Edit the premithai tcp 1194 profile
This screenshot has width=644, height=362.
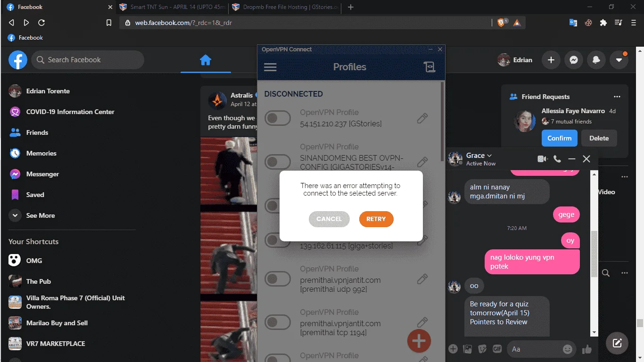pos(422,322)
